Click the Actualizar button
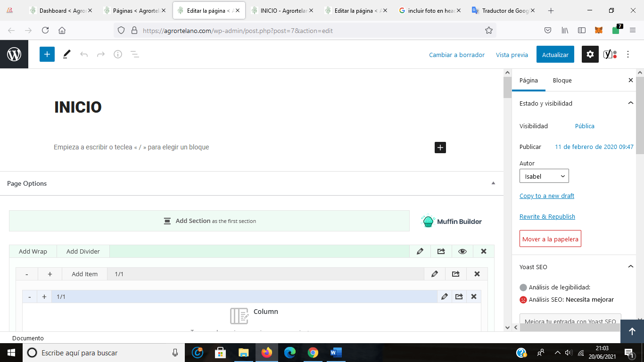Screen dimensions: 644x362 pos(555,55)
